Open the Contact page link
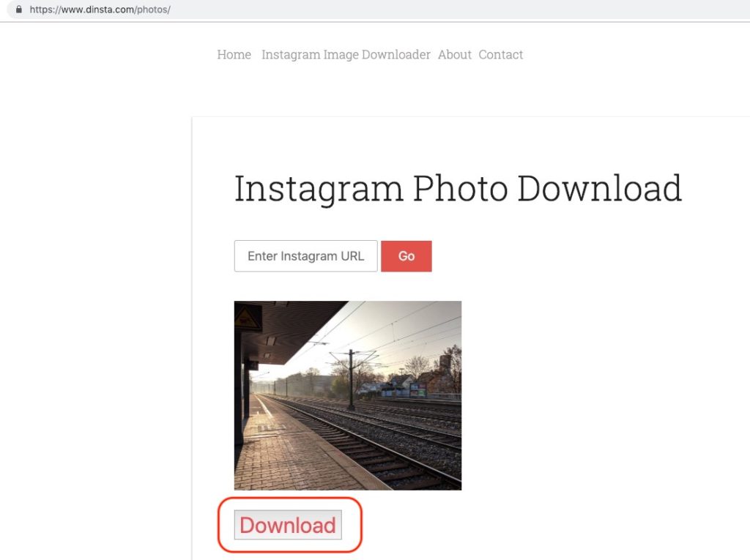This screenshot has height=560, width=750. (501, 54)
